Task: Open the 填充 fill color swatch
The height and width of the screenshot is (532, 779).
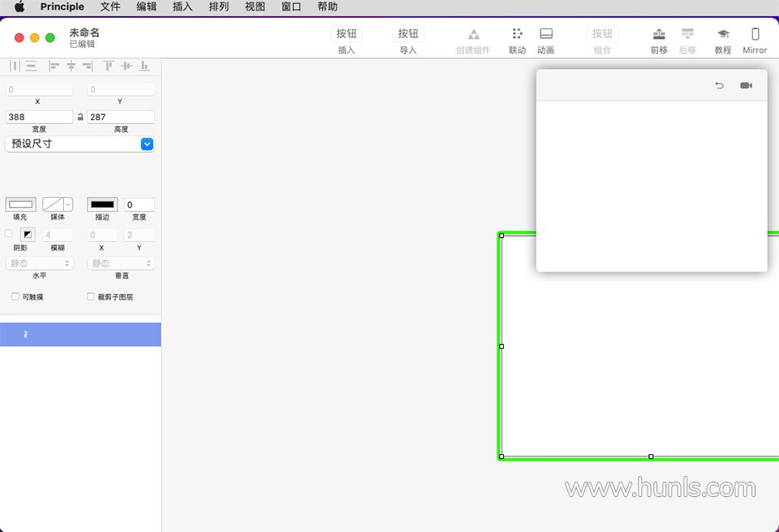Action: pos(21,204)
